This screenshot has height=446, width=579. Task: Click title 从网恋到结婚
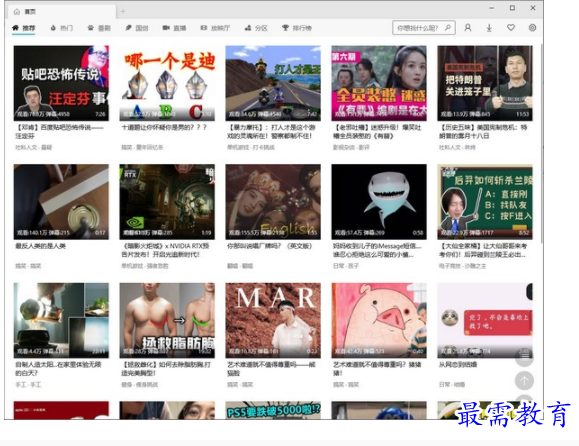point(458,365)
